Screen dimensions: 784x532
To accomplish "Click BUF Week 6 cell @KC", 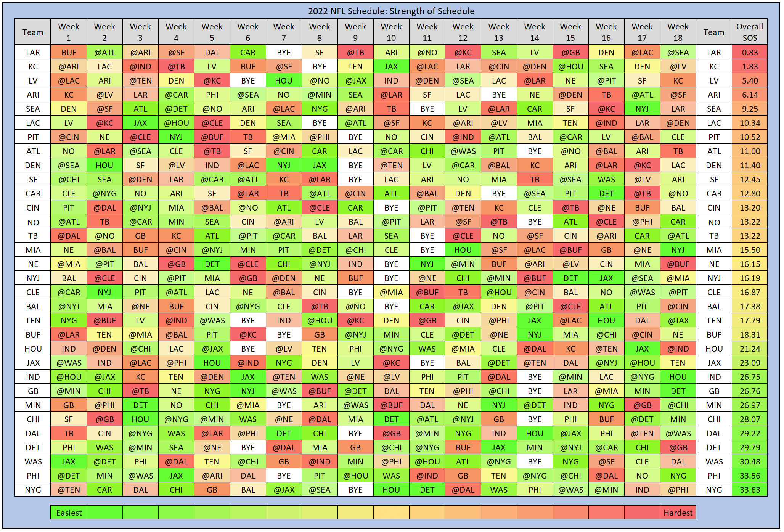I will (248, 334).
